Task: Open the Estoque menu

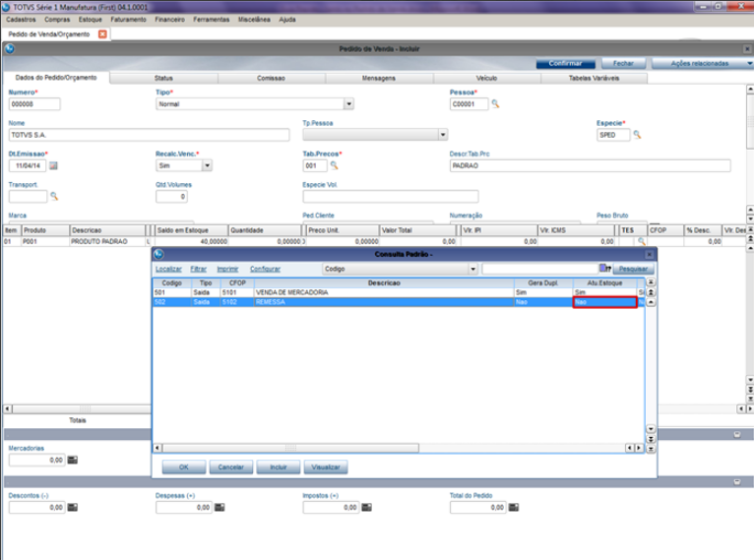Action: click(91, 20)
